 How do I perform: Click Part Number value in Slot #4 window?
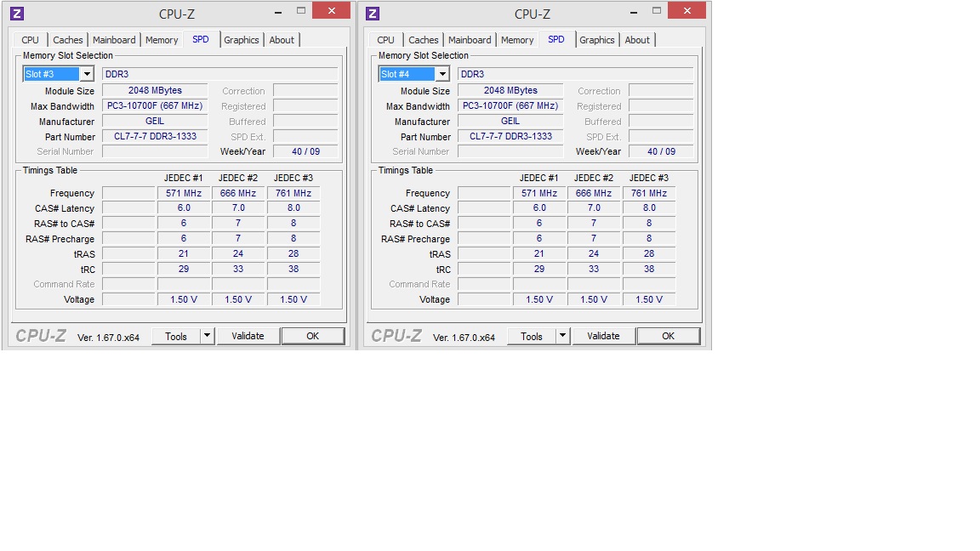pos(510,136)
